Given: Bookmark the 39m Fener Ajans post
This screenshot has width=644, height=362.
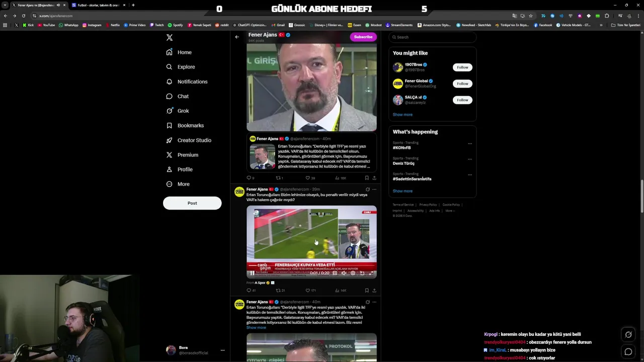Looking at the screenshot, I should (367, 291).
